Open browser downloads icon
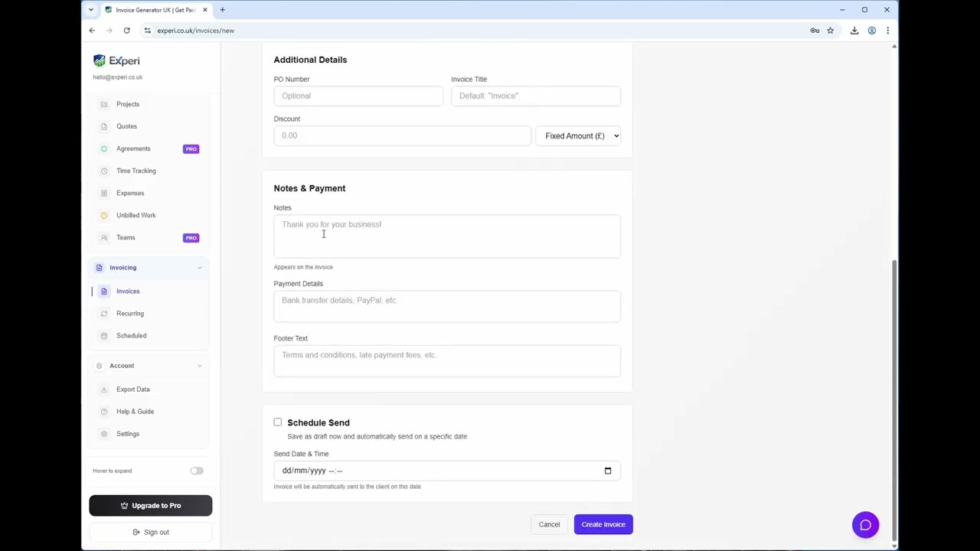Viewport: 980px width, 551px height. pos(854,31)
